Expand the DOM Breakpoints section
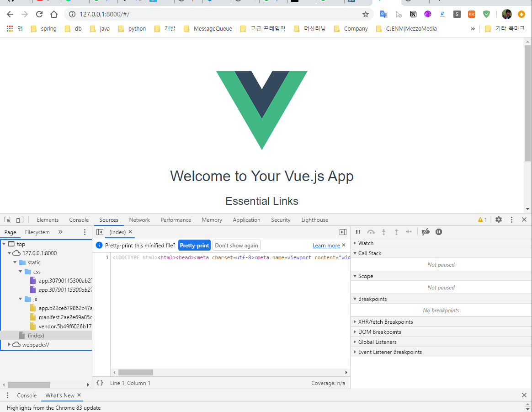This screenshot has height=412, width=532. (355, 332)
